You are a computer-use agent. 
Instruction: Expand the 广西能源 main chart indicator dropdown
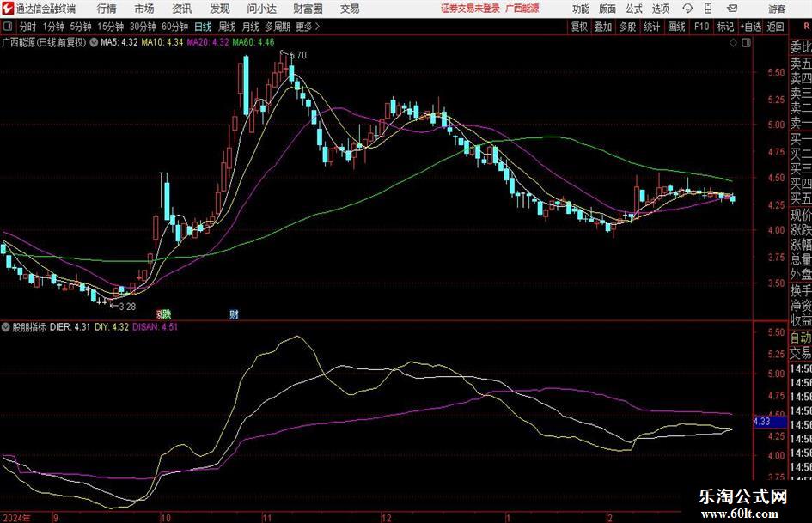tap(94, 42)
